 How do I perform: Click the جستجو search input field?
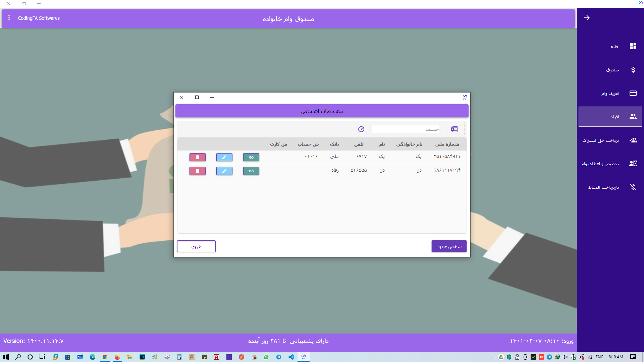click(405, 129)
